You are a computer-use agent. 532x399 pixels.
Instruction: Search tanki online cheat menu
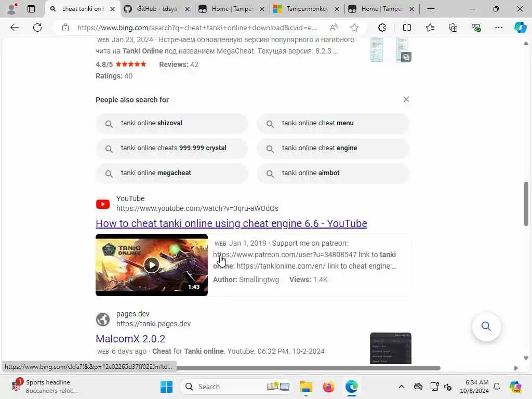333,123
